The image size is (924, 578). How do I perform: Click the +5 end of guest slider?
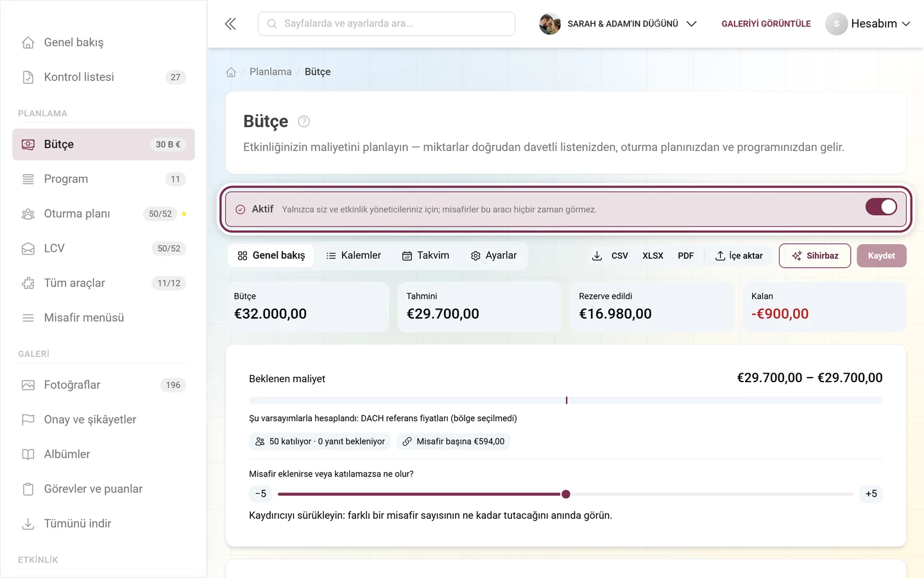871,494
